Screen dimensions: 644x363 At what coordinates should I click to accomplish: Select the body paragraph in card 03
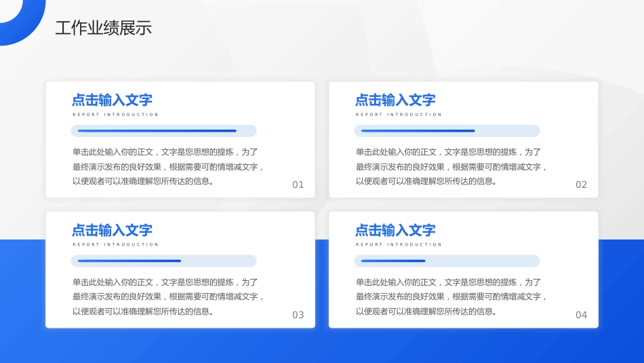click(x=168, y=297)
